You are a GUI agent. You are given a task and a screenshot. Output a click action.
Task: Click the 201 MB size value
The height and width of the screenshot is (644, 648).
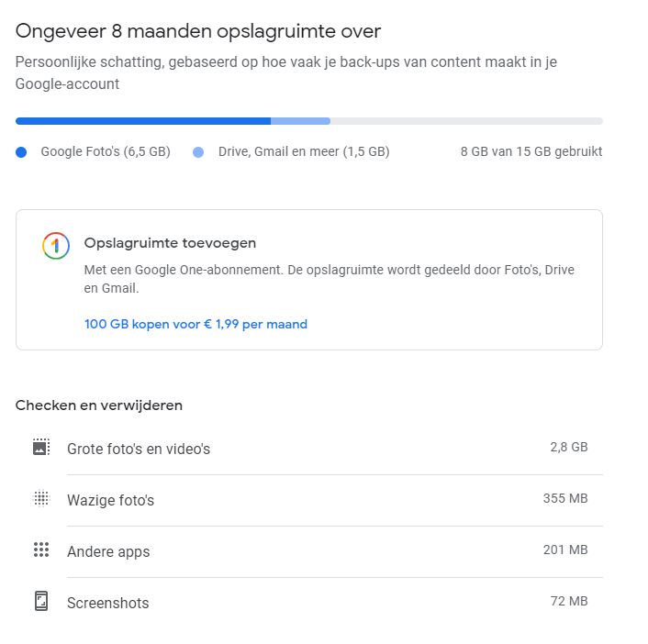point(565,550)
